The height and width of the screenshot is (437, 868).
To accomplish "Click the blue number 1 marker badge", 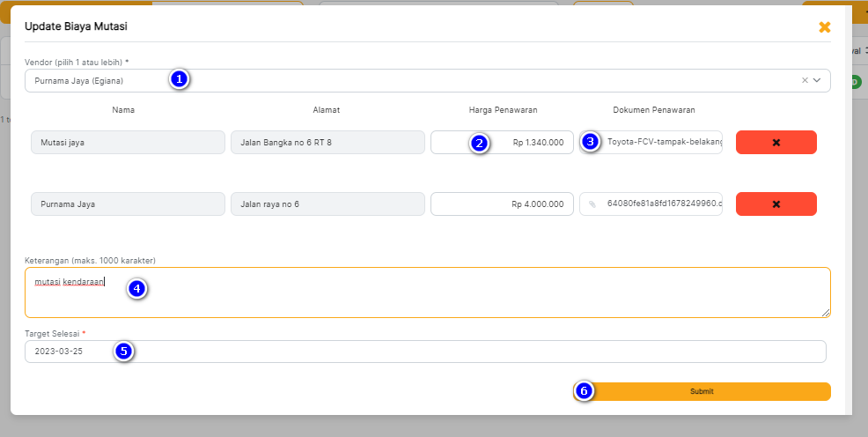I will coord(180,79).
